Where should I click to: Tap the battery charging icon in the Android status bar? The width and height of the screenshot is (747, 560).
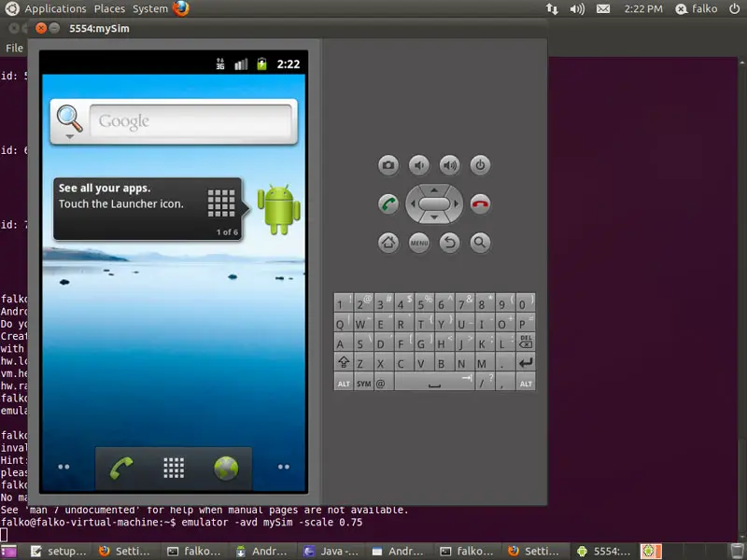point(261,63)
